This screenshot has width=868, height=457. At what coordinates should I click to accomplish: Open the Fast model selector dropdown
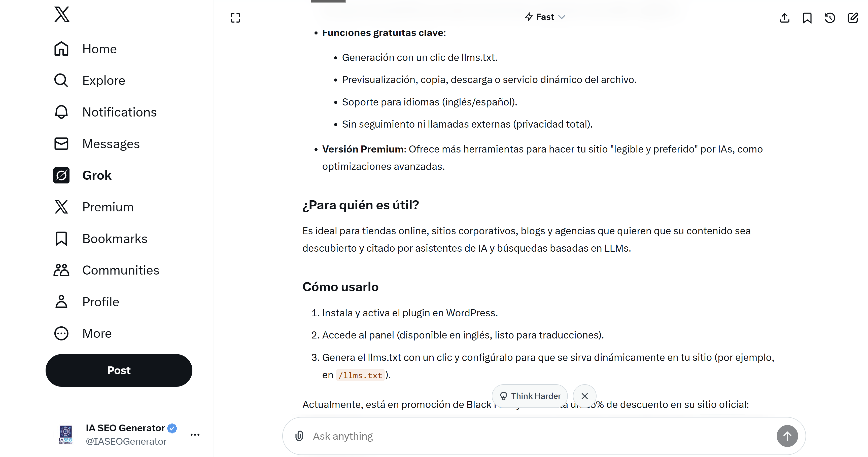pyautogui.click(x=544, y=17)
